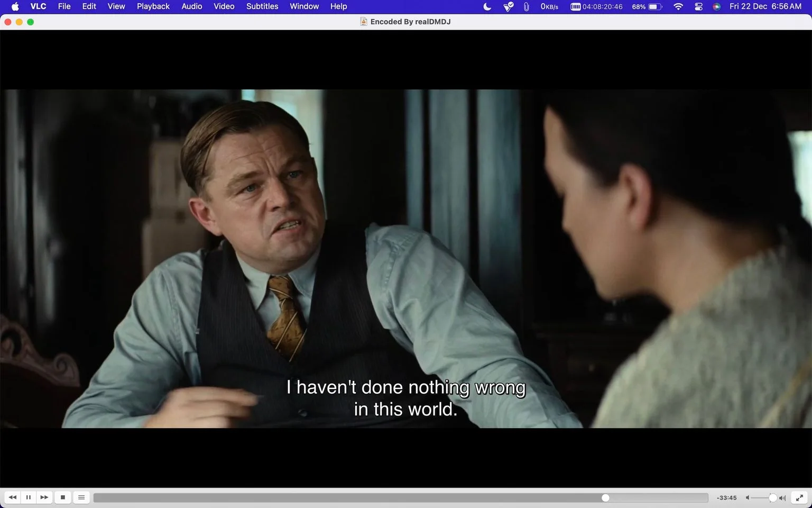Toggle the remaining time display -33:45

click(726, 498)
